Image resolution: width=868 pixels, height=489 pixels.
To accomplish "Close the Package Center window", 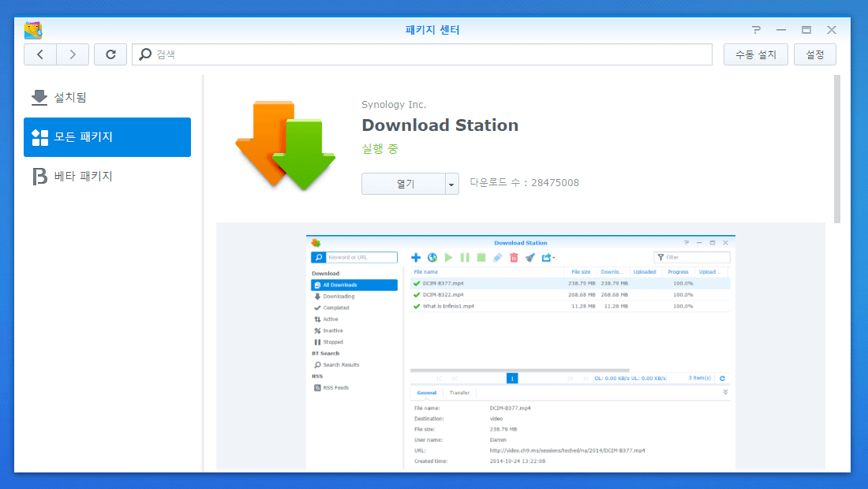I will (832, 30).
